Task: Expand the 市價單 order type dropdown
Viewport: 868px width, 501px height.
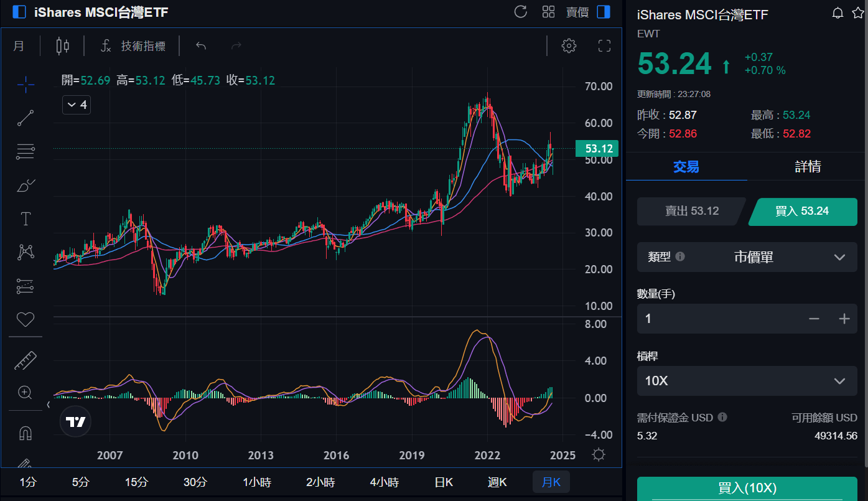Action: [747, 257]
